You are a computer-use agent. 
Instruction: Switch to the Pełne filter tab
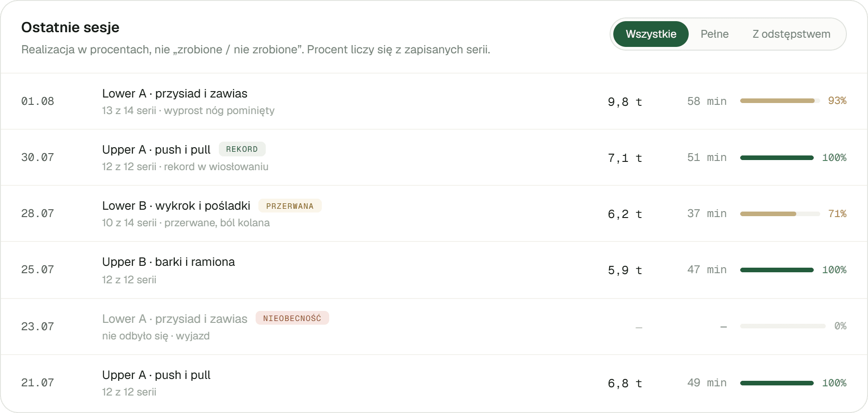point(714,34)
